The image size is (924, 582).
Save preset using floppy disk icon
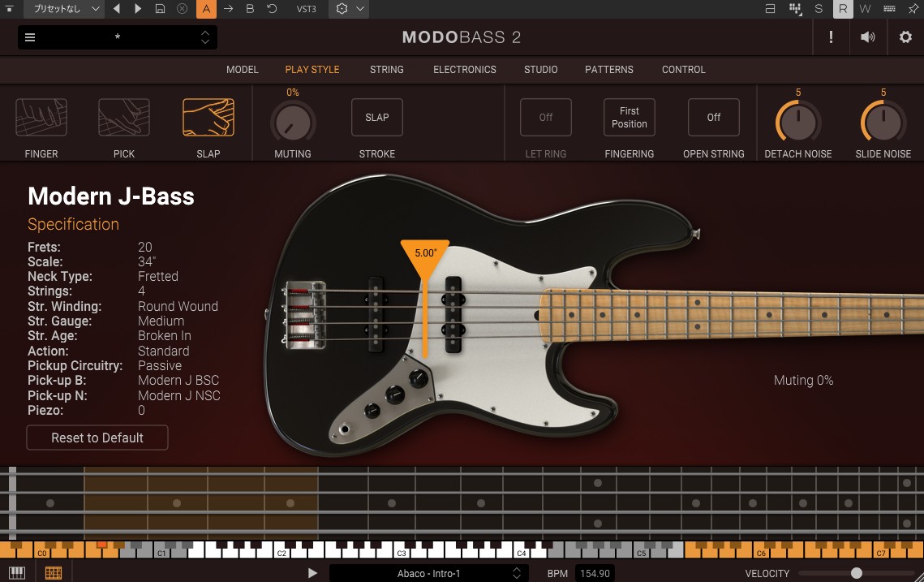(161, 9)
